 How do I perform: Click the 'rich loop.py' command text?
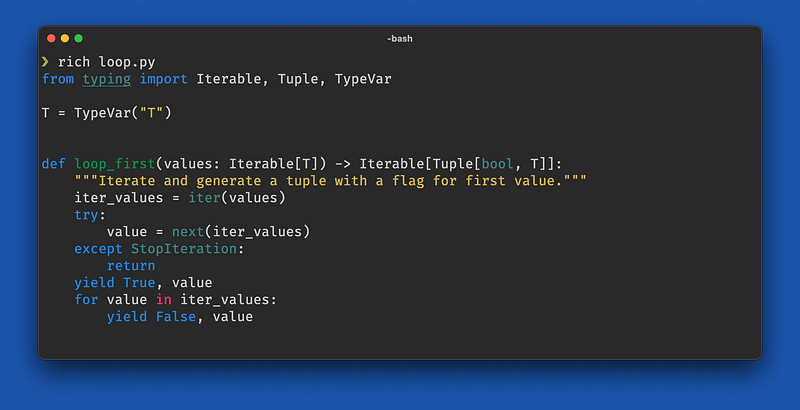(107, 62)
